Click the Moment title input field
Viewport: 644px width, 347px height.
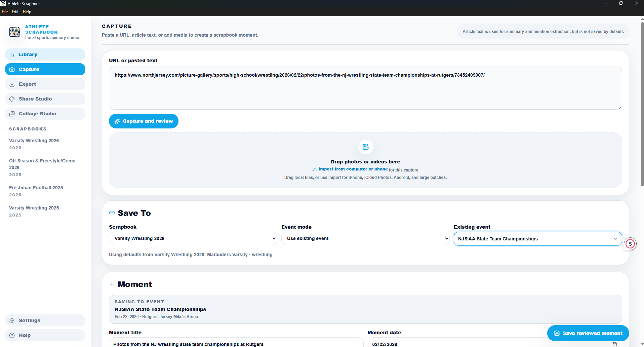click(236, 342)
